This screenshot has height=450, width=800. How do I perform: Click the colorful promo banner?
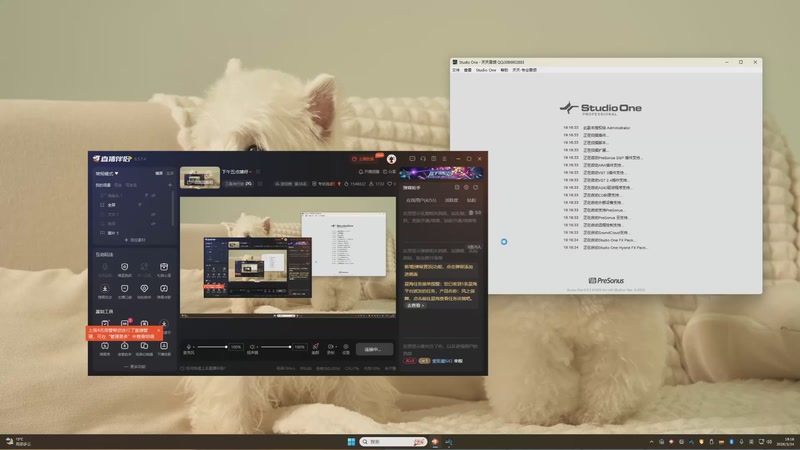point(441,173)
